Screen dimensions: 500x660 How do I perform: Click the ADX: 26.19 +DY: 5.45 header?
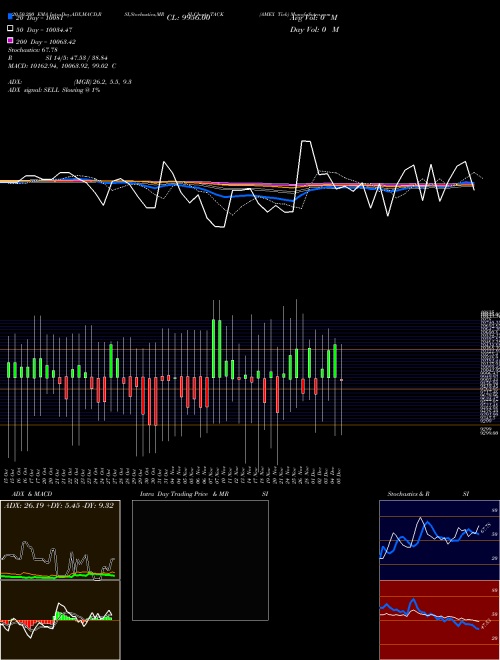59,505
